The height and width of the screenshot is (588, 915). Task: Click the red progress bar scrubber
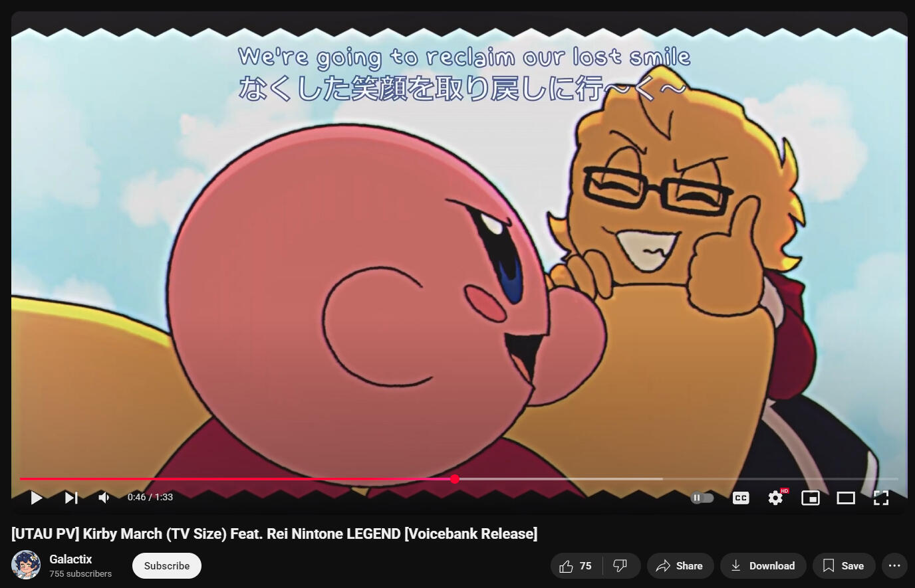455,479
